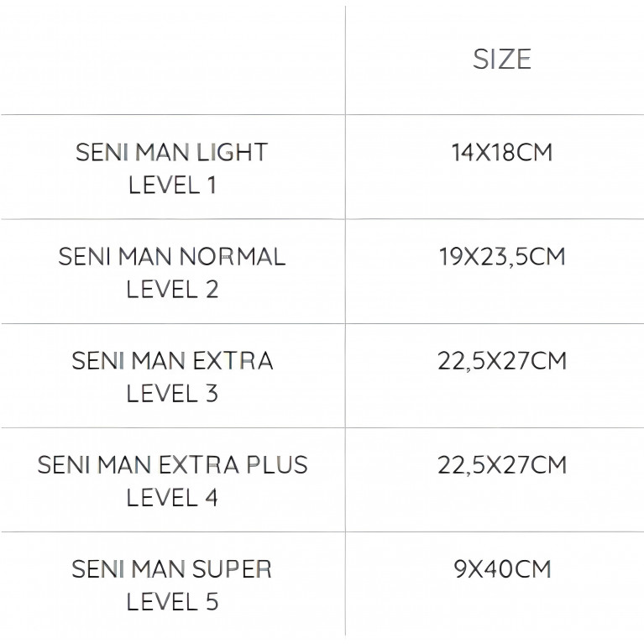The width and height of the screenshot is (644, 644).
Task: Select the 22,5X27CM size in Level 4 row
Action: [501, 464]
